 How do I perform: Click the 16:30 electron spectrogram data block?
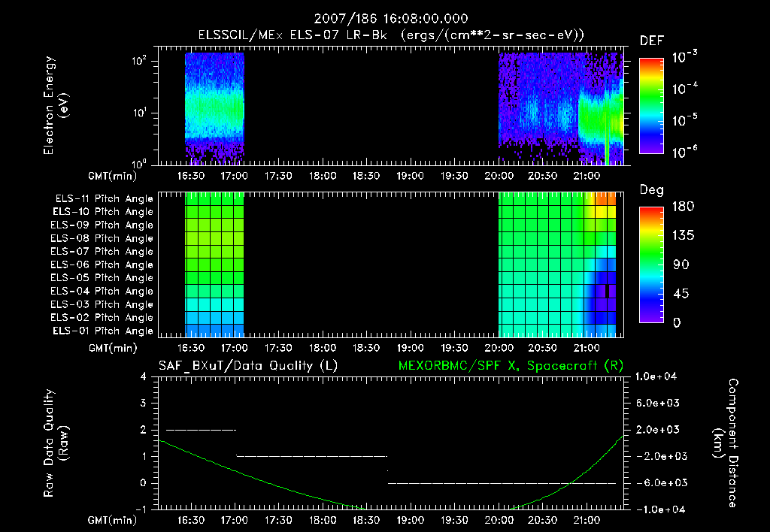tap(214, 108)
